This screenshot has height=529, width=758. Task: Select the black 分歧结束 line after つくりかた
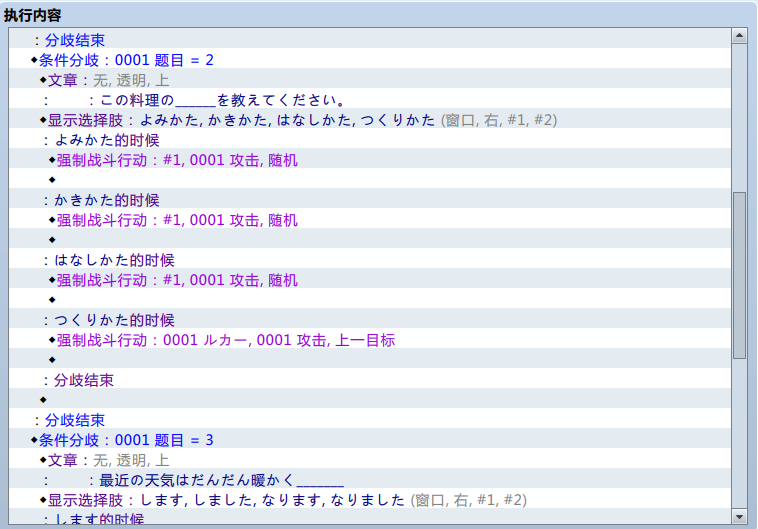(x=370, y=380)
